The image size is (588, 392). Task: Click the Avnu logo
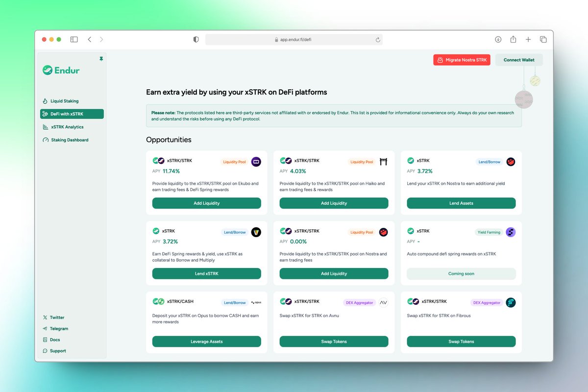tap(383, 303)
